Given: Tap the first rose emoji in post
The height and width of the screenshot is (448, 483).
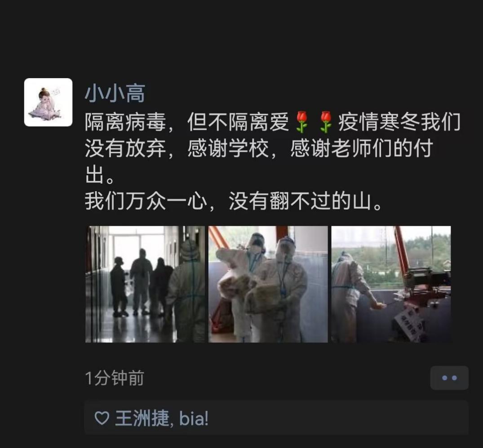Looking at the screenshot, I should point(302,122).
